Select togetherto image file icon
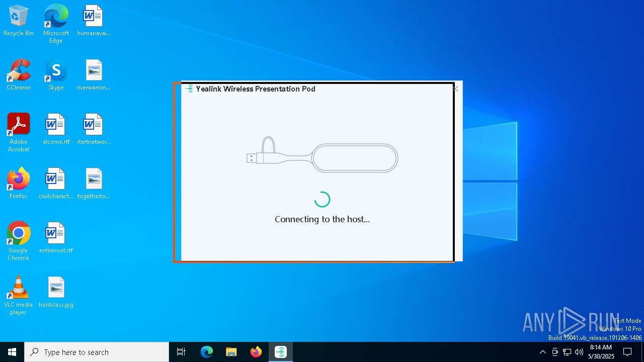Screen dimensions: 644x362 (94, 184)
